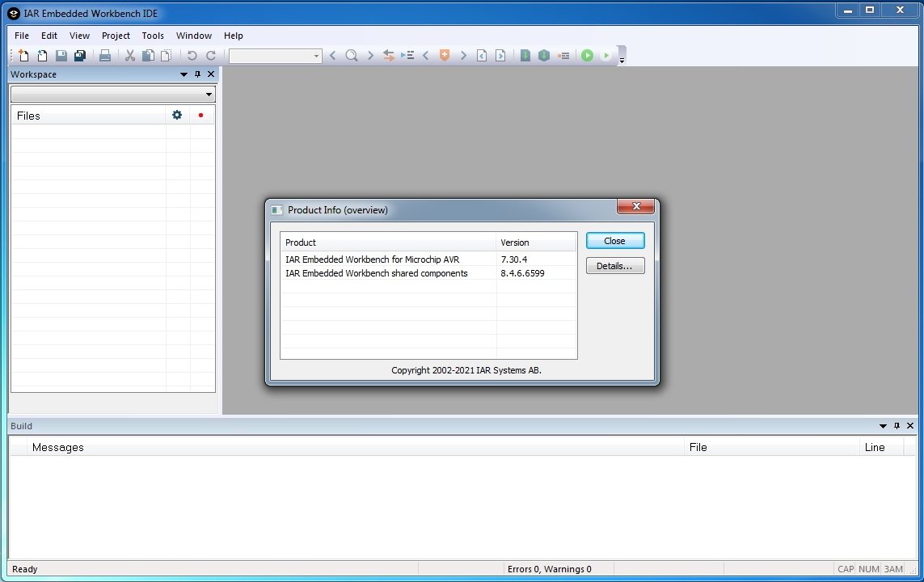Image resolution: width=924 pixels, height=582 pixels.
Task: Click the Print icon in toolbar
Action: [104, 56]
